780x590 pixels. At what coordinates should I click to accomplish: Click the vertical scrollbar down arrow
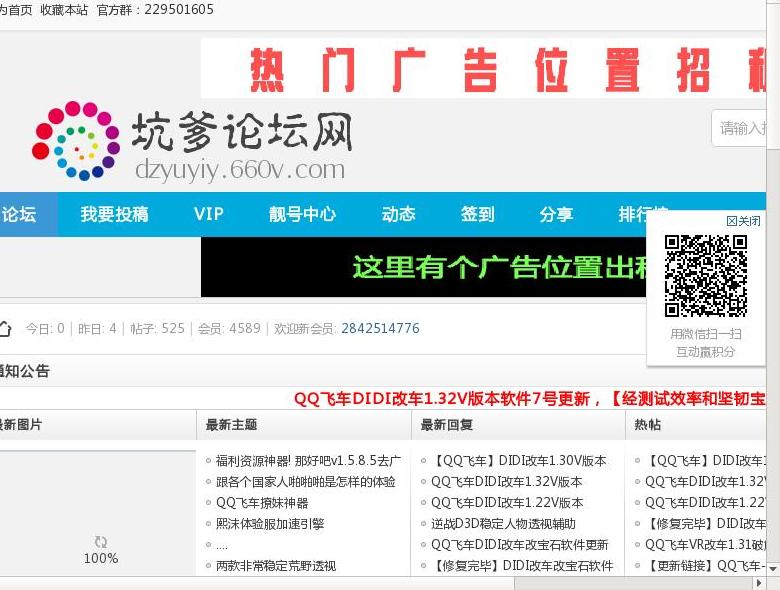click(x=773, y=568)
